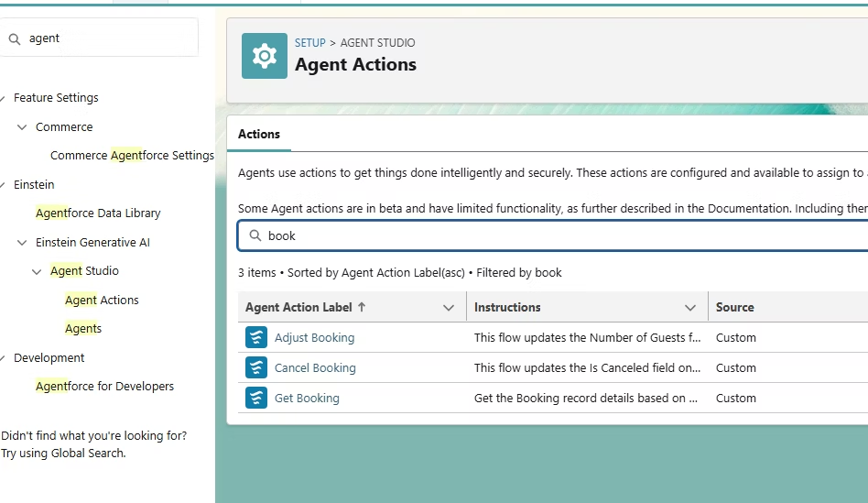Click the Agent Actions page title

(355, 64)
